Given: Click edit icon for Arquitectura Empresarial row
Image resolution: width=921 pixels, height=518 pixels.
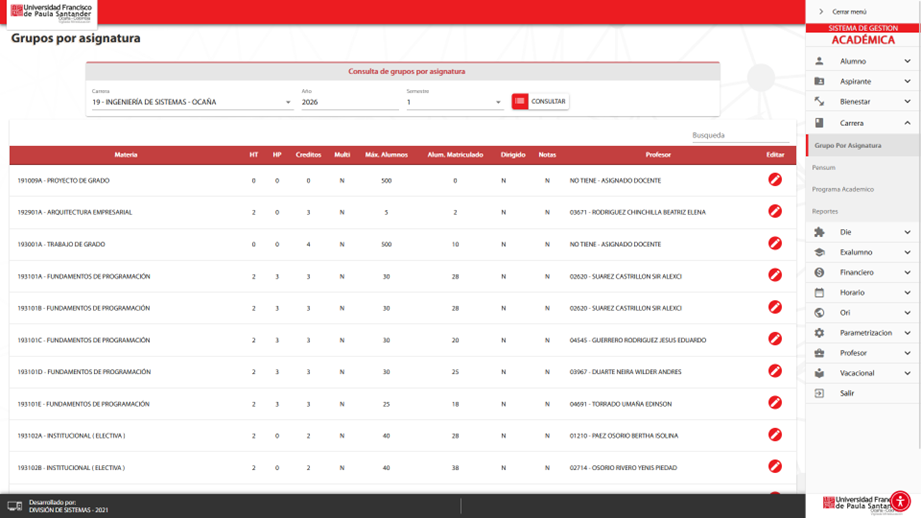Looking at the screenshot, I should tap(774, 212).
